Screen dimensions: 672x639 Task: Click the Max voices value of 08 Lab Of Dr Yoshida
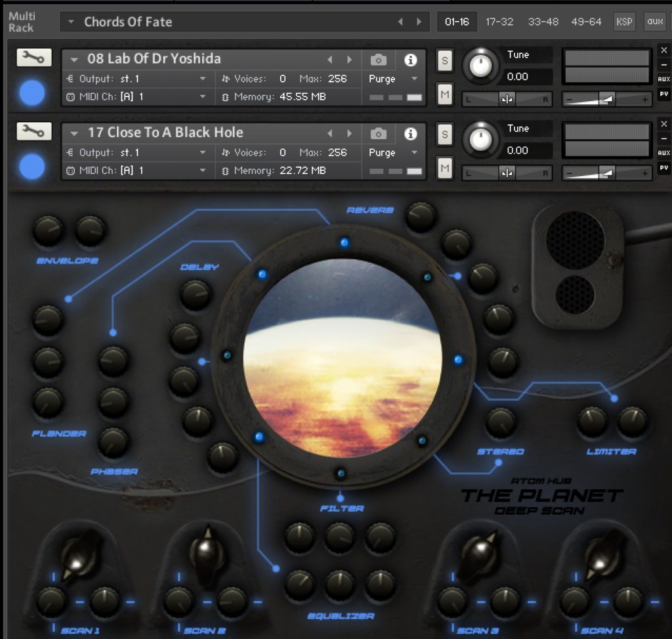pyautogui.click(x=337, y=79)
